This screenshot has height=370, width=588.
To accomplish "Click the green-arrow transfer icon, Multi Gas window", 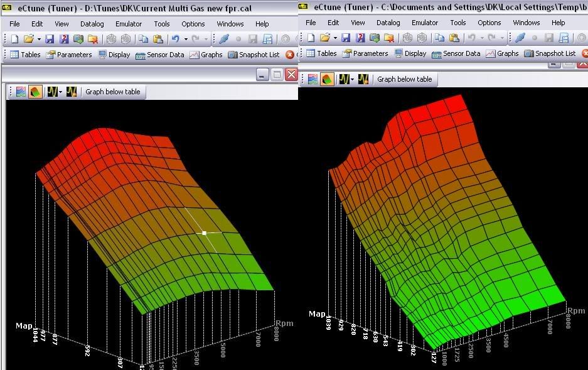I will 78,39.
